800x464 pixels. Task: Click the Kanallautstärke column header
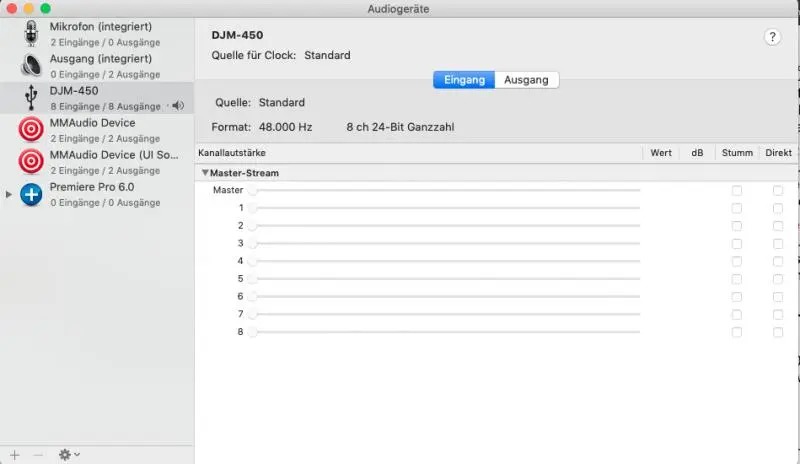(x=240, y=153)
